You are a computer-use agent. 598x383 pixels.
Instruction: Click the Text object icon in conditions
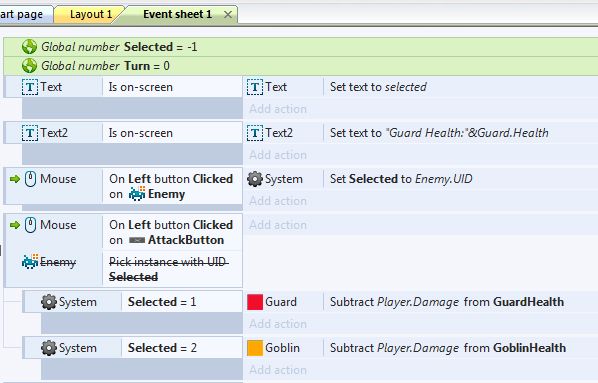pyautogui.click(x=30, y=87)
